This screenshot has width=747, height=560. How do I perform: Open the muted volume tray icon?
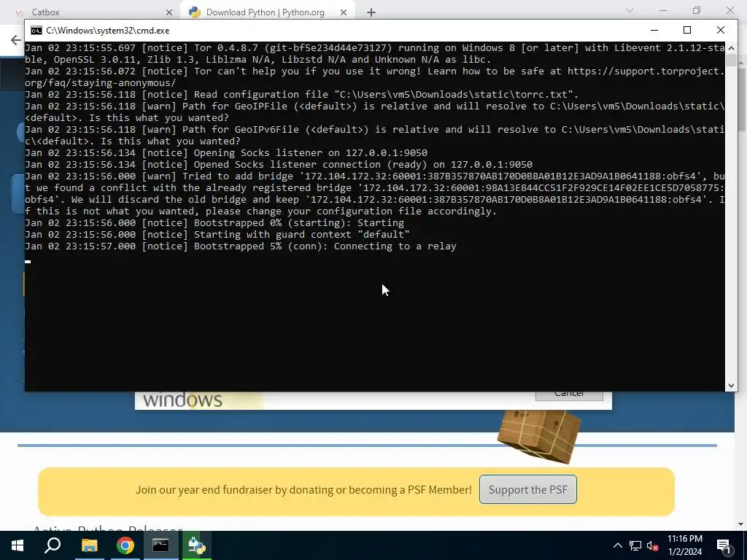tap(653, 545)
